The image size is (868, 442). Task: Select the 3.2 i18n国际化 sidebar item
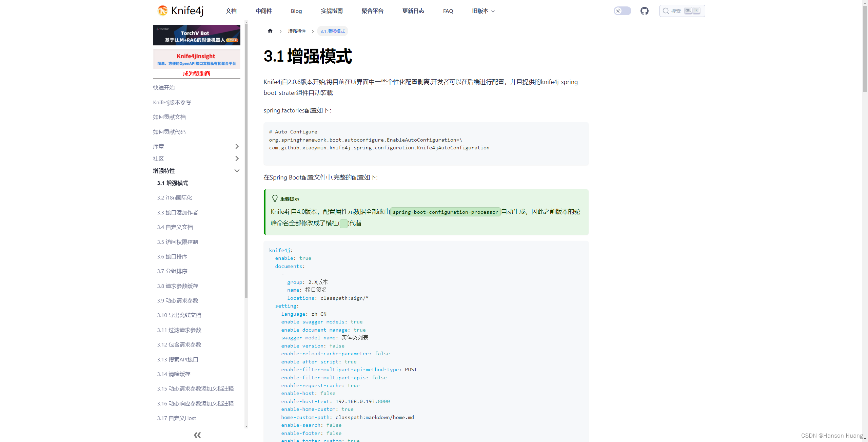click(x=174, y=197)
